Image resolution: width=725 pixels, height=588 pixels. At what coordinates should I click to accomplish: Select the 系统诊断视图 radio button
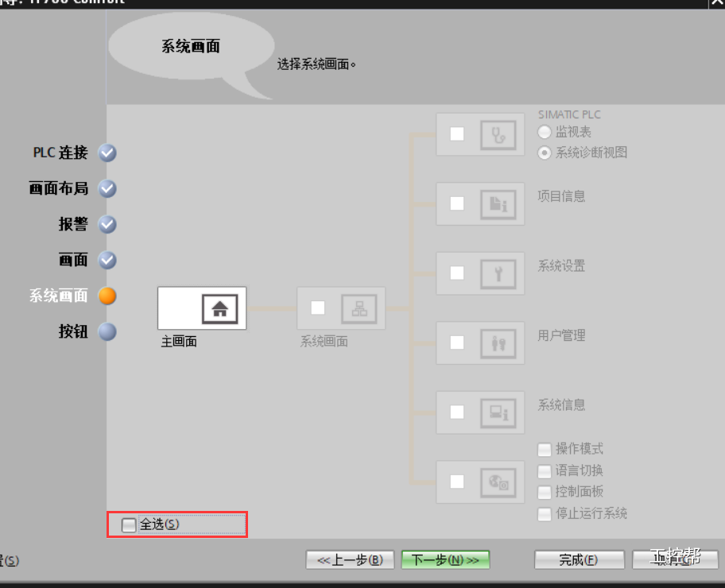point(545,153)
